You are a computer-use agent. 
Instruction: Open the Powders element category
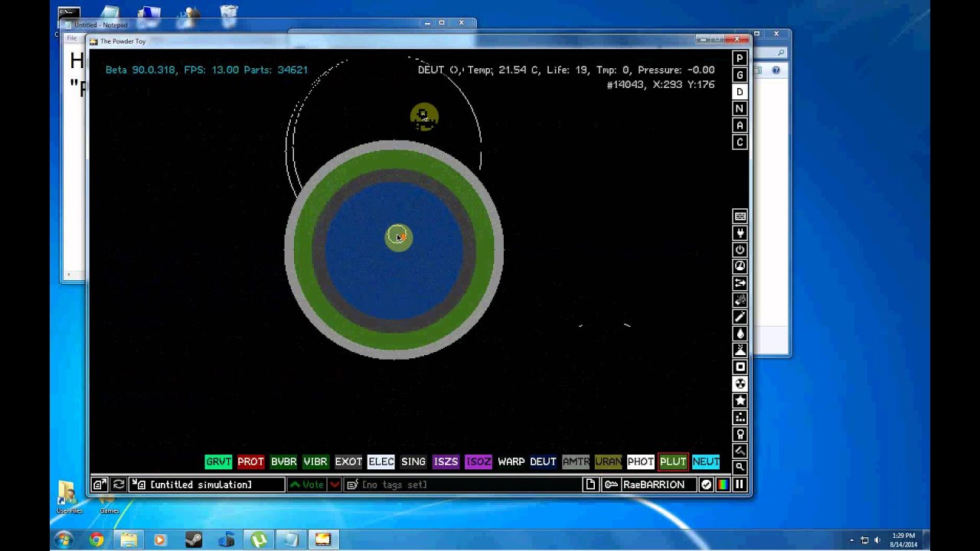740,350
